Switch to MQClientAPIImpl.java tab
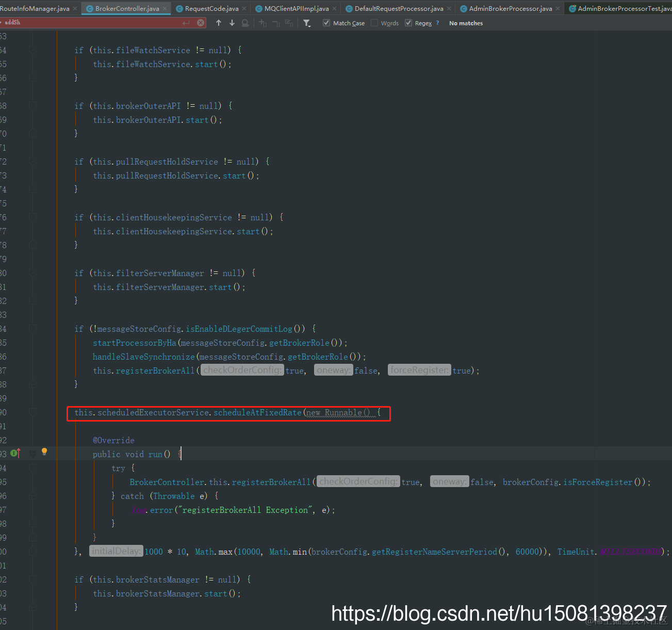 point(296,8)
